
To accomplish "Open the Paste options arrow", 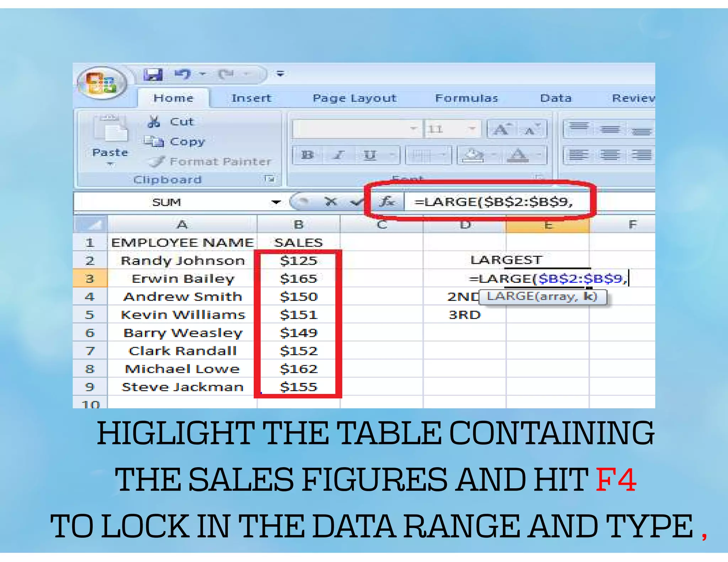I will click(x=110, y=164).
